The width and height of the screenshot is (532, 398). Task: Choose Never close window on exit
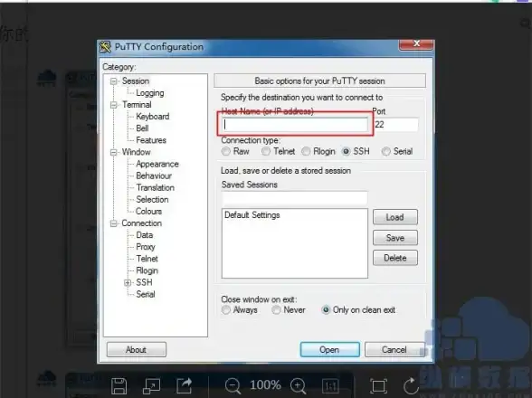pyautogui.click(x=276, y=309)
